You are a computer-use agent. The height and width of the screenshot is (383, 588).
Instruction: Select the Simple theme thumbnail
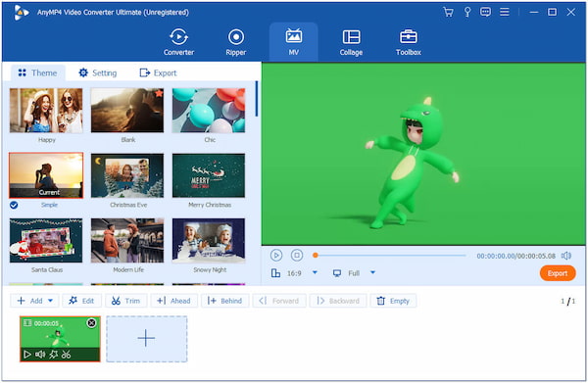(46, 175)
